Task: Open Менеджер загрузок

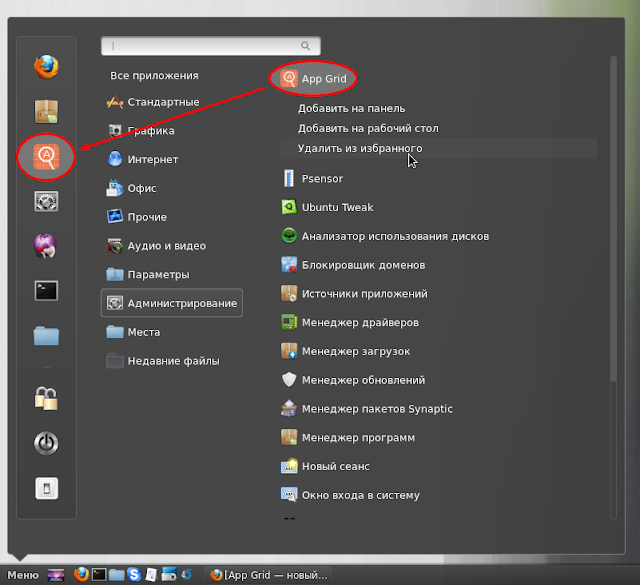Action: (346, 351)
